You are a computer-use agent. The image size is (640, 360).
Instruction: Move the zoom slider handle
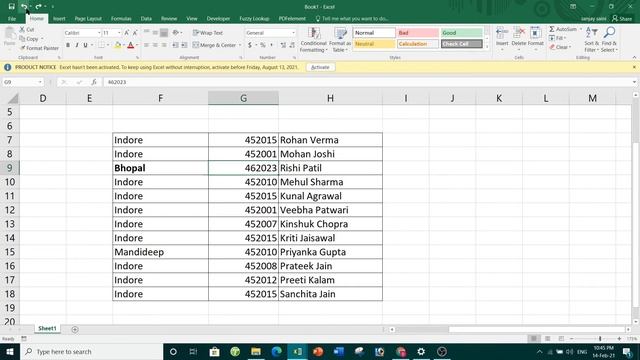click(600, 339)
